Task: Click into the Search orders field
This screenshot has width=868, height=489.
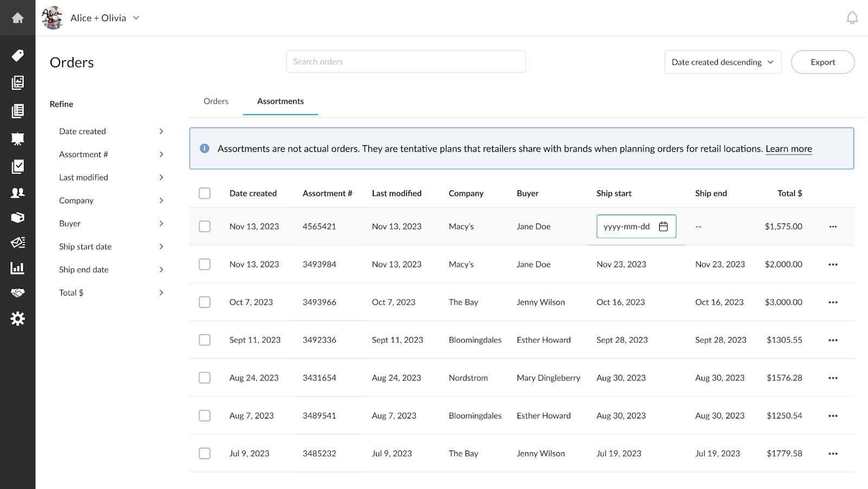Action: (x=405, y=62)
